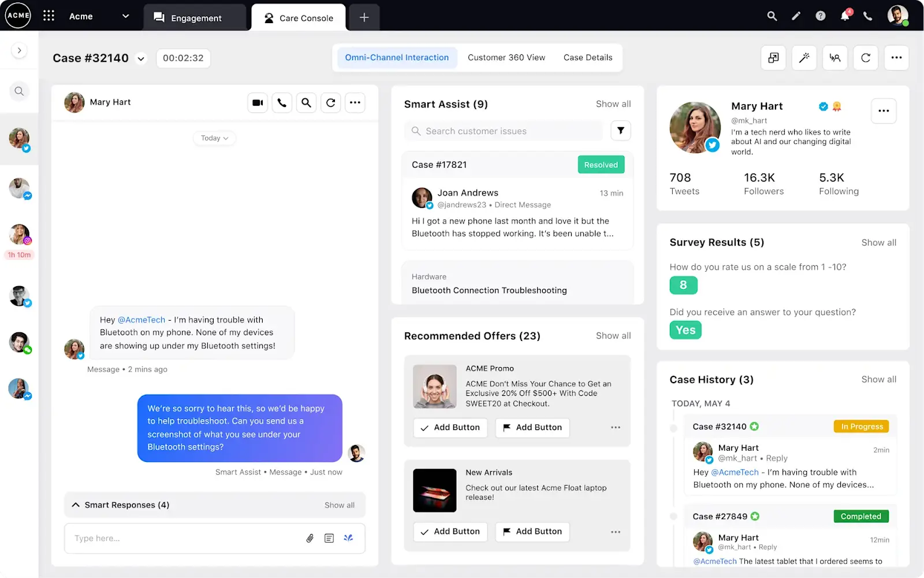
Task: Click Show all in Case History panel
Action: (x=878, y=379)
